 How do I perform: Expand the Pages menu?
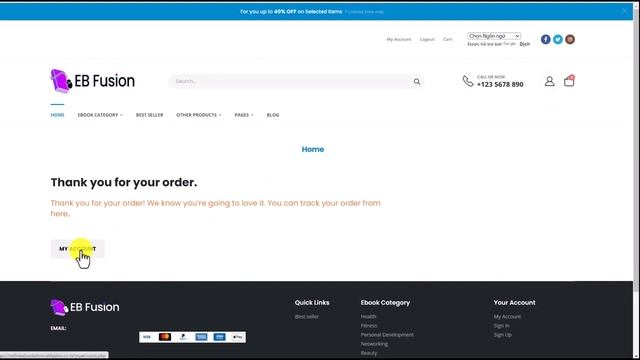[x=244, y=115]
